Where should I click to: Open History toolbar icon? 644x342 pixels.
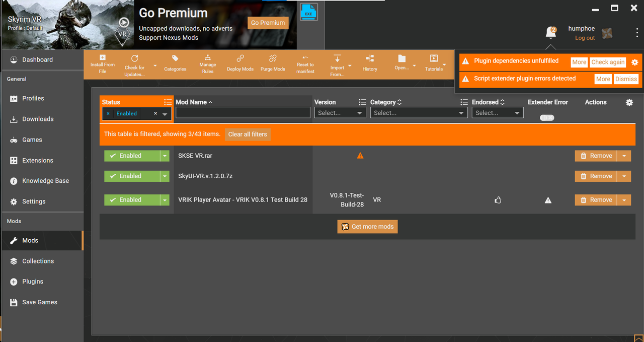pyautogui.click(x=370, y=59)
